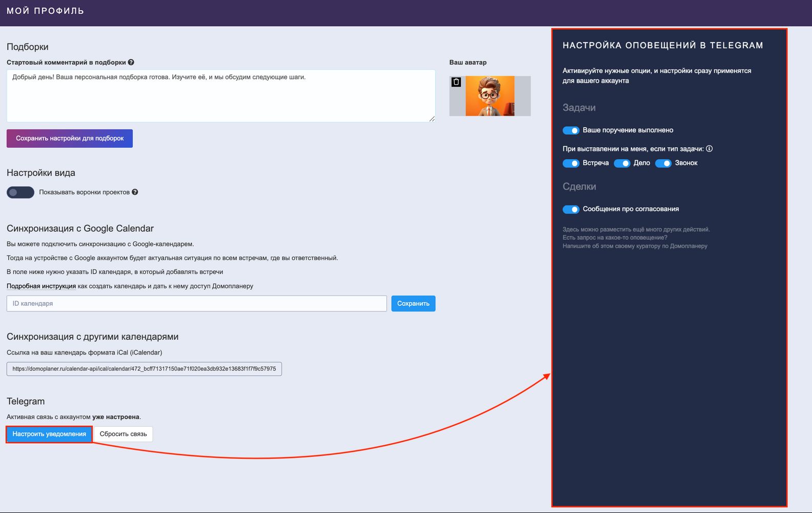Disable Сообщения про согласования toggle
812x513 pixels.
click(571, 209)
